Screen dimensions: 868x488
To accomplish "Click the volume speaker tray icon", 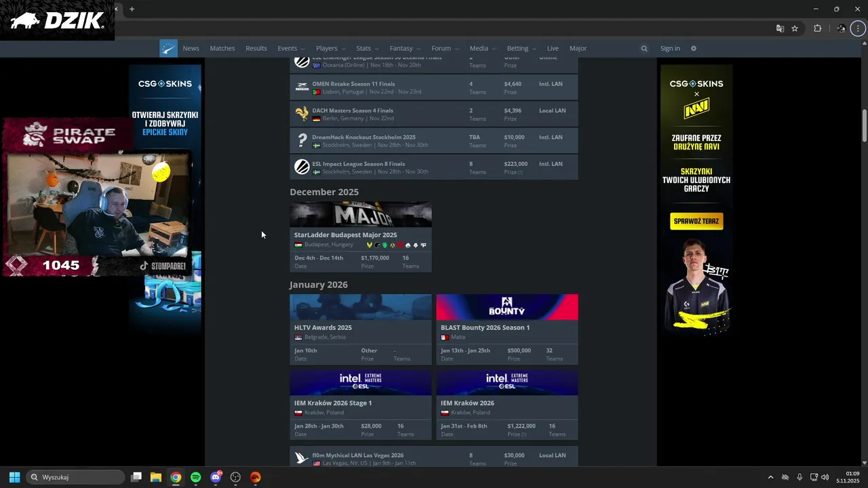I will 825,477.
